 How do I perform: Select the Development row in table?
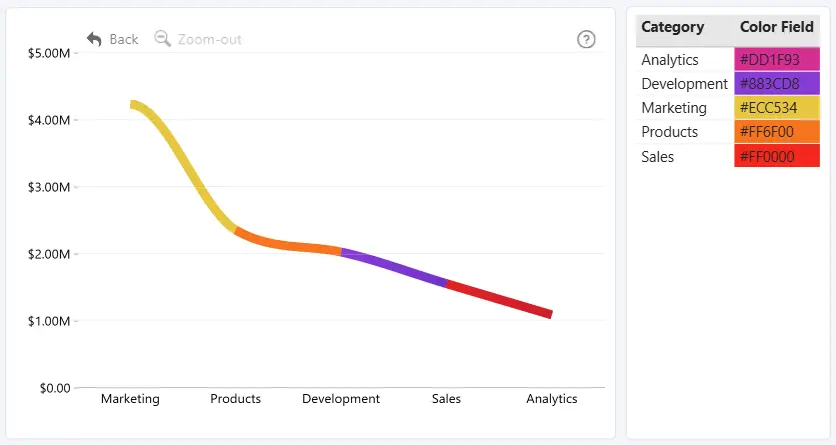(x=728, y=84)
